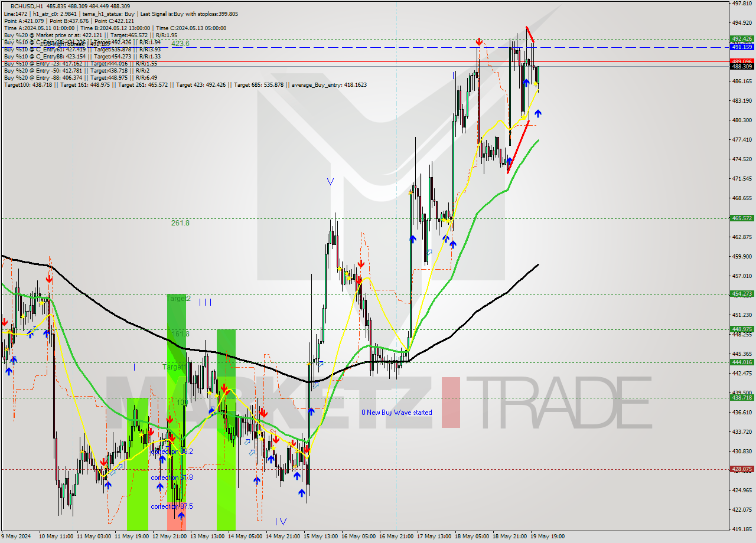Click the '10 May 11:00' time label
Image resolution: width=756 pixels, height=543 pixels.
[56, 537]
